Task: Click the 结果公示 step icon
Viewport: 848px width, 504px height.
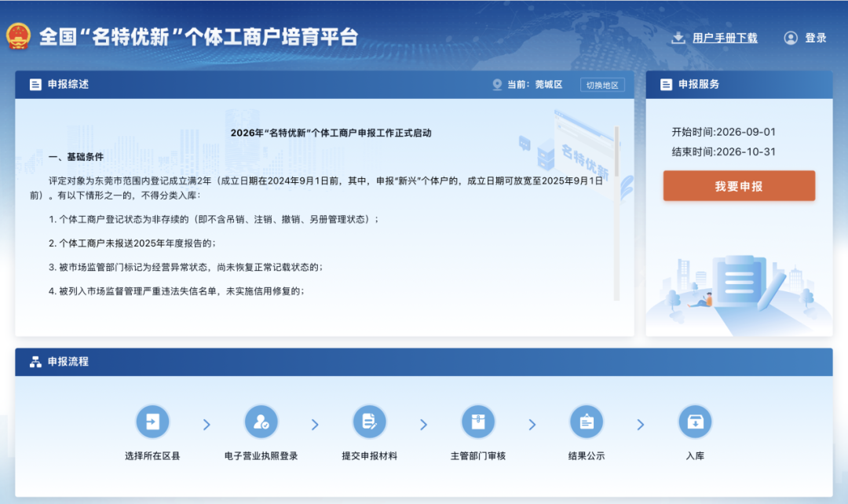Action: 587,422
